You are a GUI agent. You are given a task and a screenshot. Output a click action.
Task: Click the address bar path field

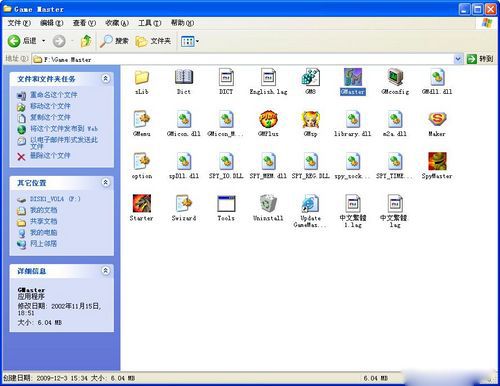(x=247, y=59)
